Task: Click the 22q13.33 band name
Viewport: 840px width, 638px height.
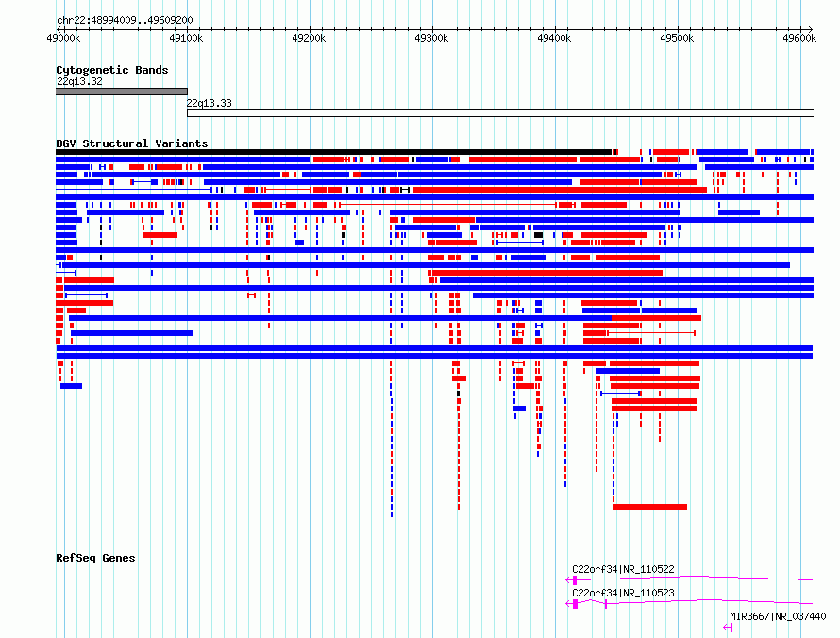Action: coord(209,103)
